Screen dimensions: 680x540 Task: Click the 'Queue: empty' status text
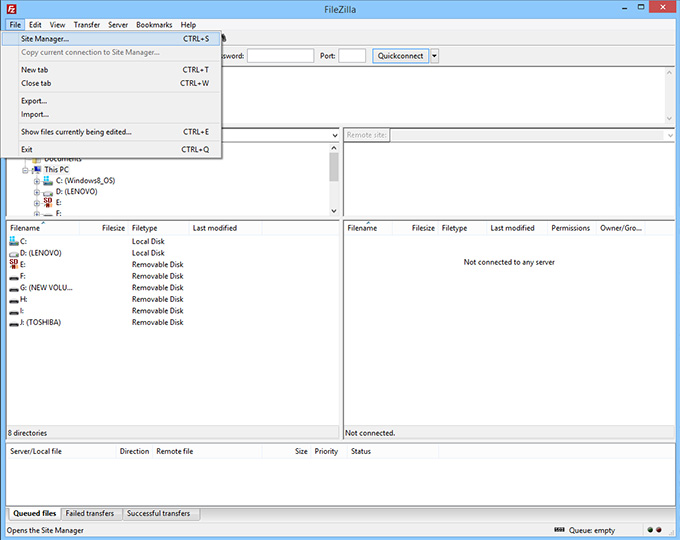click(x=592, y=530)
